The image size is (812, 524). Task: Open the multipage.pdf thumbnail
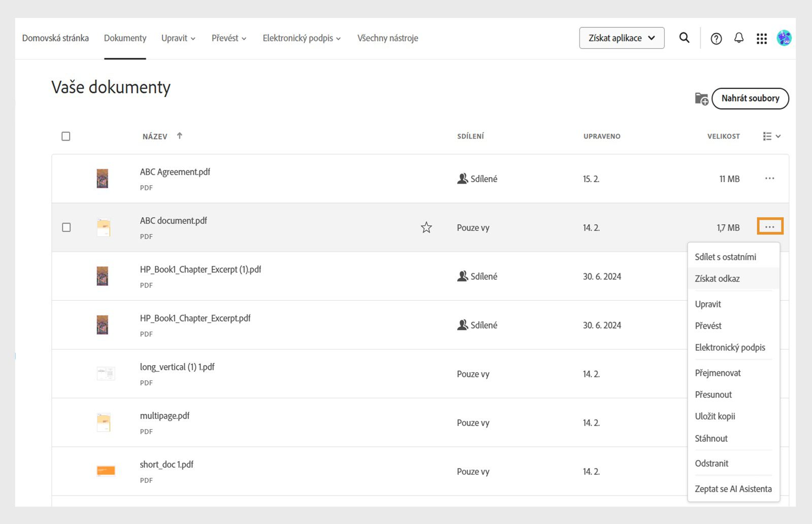[104, 422]
